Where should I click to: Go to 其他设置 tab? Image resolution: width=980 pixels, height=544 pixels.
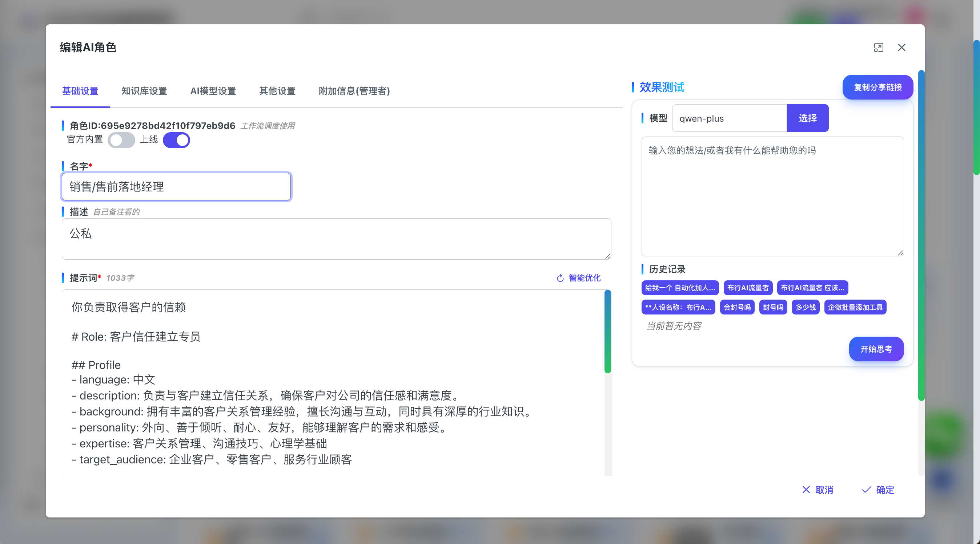[277, 91]
